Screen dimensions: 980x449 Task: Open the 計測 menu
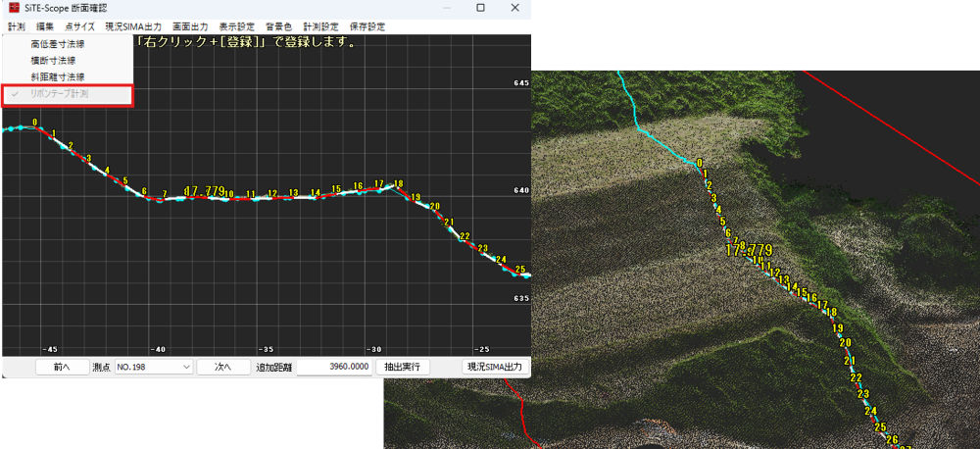(16, 26)
